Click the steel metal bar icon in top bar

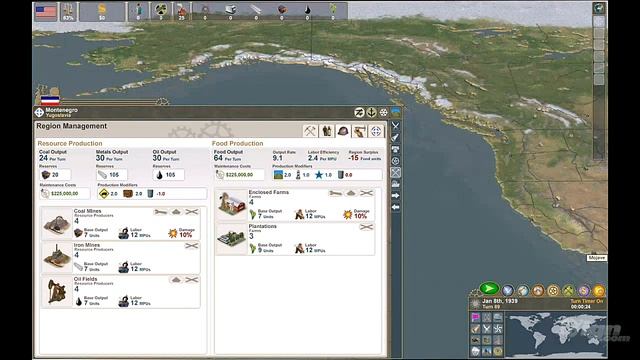[x=256, y=9]
